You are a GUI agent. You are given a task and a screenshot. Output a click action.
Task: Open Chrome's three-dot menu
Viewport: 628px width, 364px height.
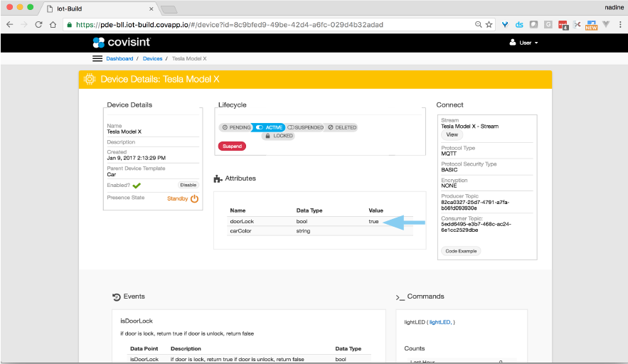620,24
